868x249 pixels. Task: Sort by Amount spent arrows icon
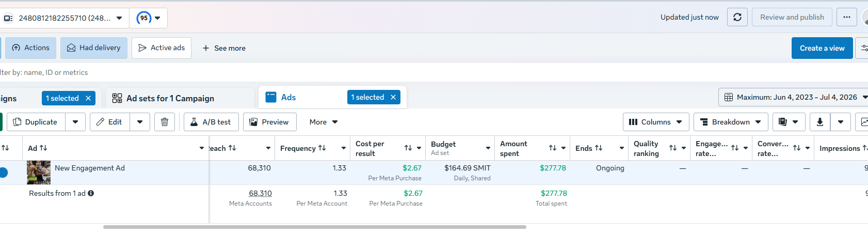pyautogui.click(x=553, y=148)
